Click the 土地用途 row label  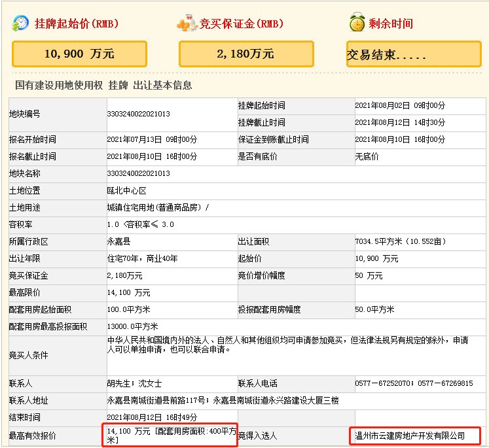pos(25,207)
